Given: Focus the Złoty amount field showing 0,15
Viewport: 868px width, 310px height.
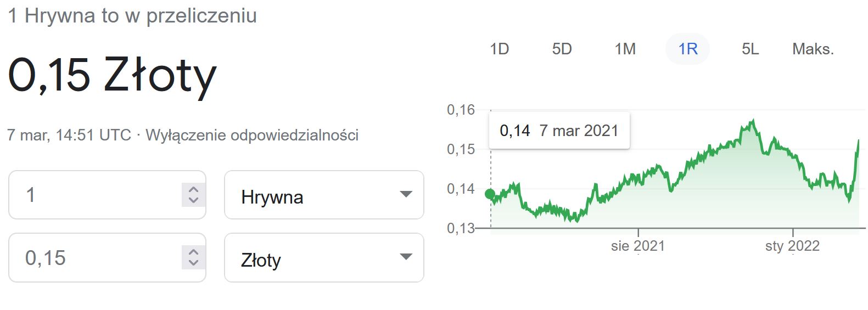Looking at the screenshot, I should pyautogui.click(x=96, y=258).
